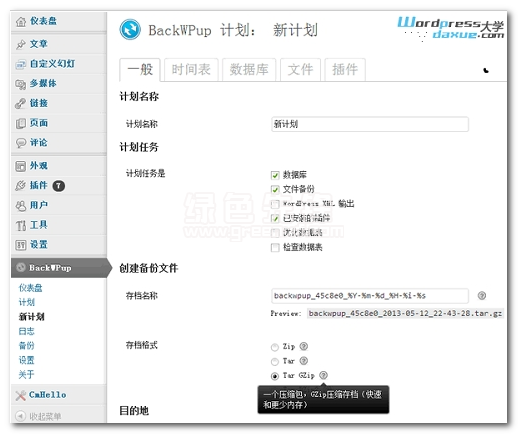The image size is (518, 434).
Task: Enable the 优化数据表 checkbox
Action: 275,233
